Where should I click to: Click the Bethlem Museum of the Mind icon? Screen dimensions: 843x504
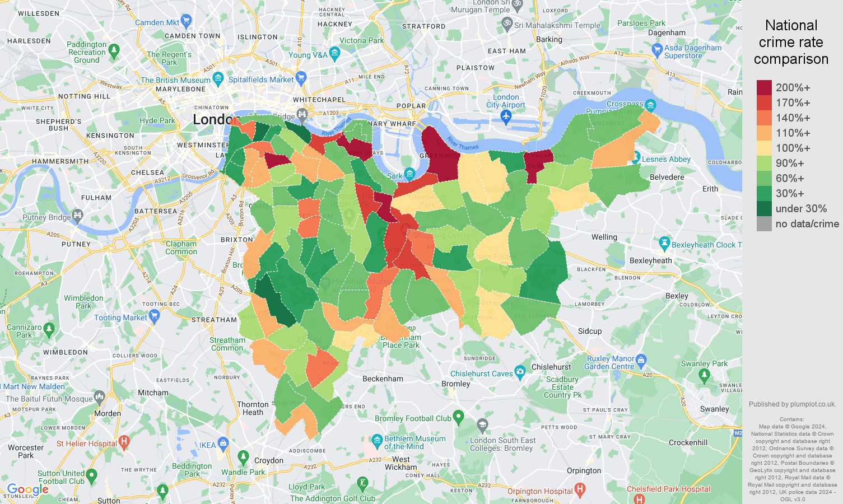377,441
